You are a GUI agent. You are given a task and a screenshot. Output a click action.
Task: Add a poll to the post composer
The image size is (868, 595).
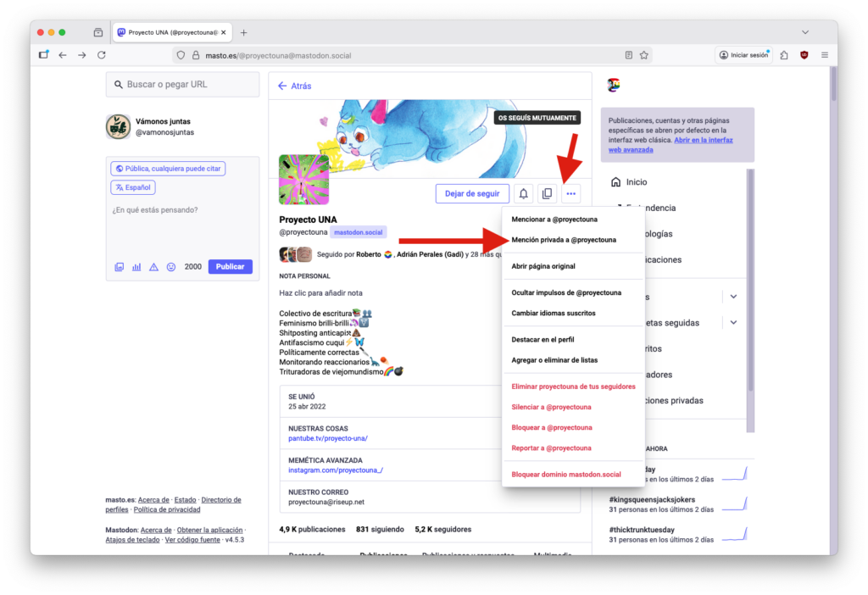(136, 266)
